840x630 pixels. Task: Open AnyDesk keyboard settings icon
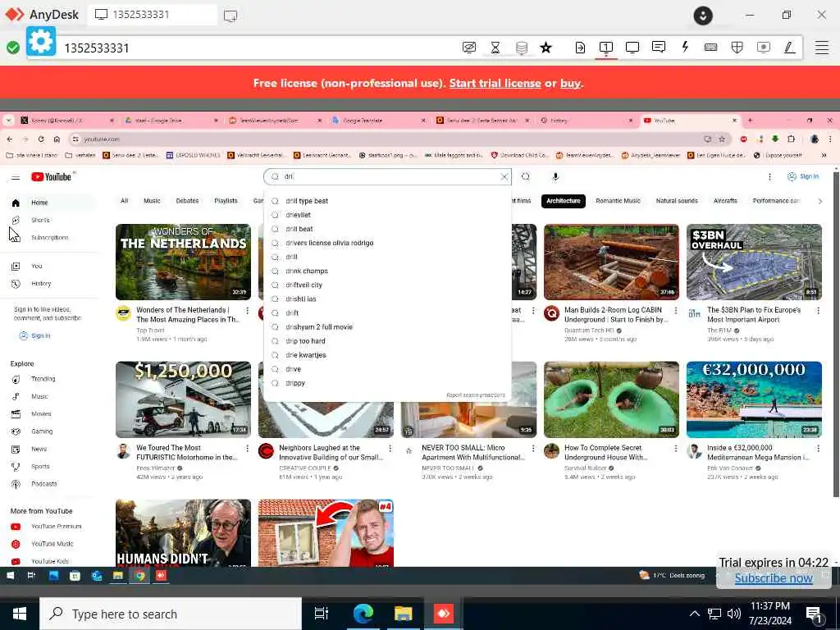(711, 47)
